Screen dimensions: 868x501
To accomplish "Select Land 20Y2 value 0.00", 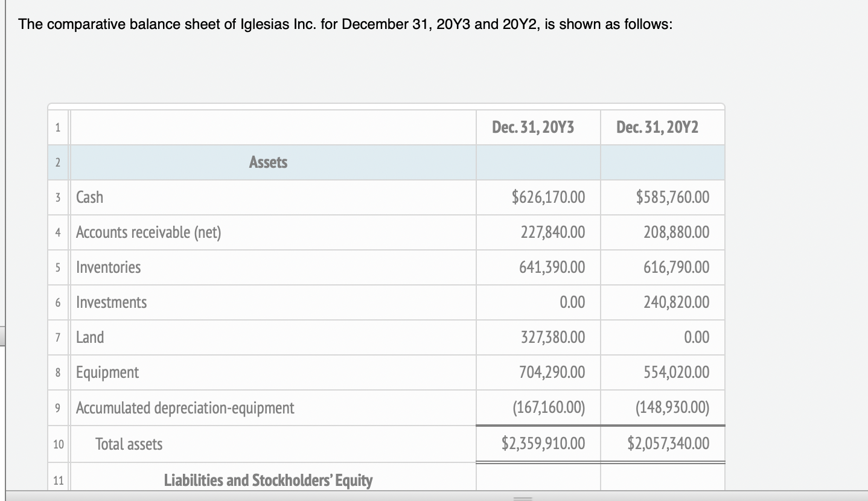I will coord(697,337).
